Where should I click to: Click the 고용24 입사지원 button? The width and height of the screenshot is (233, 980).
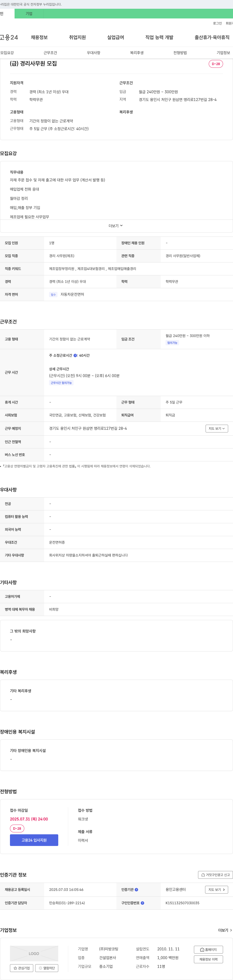[34, 840]
